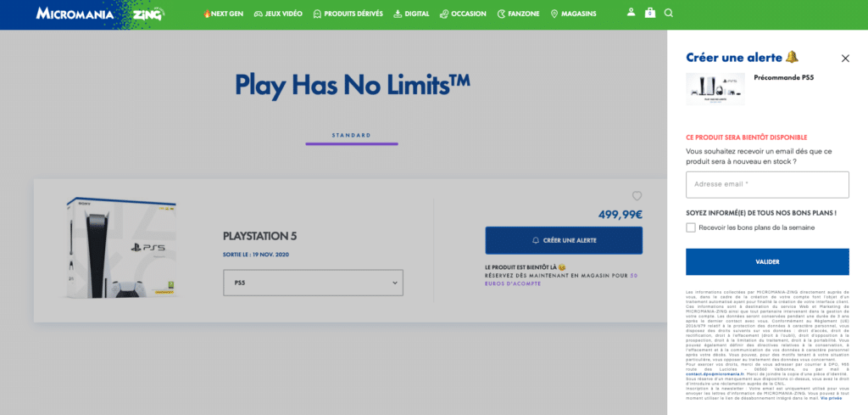Find stores via Magasins
Viewport: 868px width, 415px height.
point(573,14)
